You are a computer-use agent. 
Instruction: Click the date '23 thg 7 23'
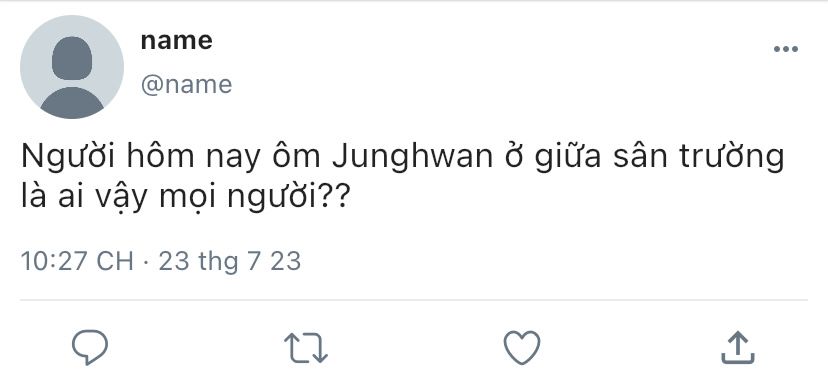click(x=230, y=262)
